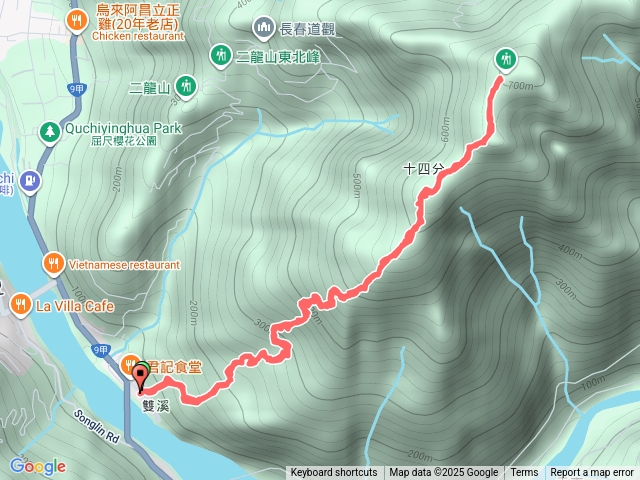This screenshot has width=640, height=480.
Task: Select the 長春道觀 temple marker
Action: [263, 28]
